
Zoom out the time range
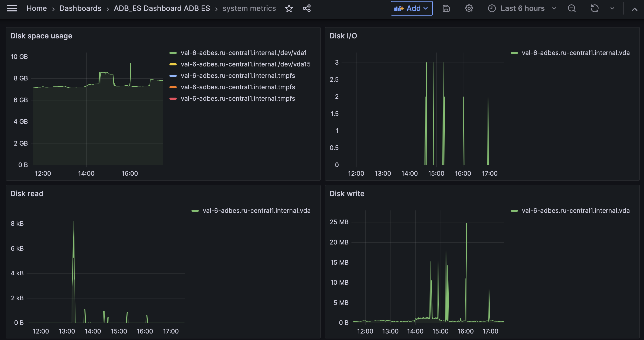click(572, 8)
